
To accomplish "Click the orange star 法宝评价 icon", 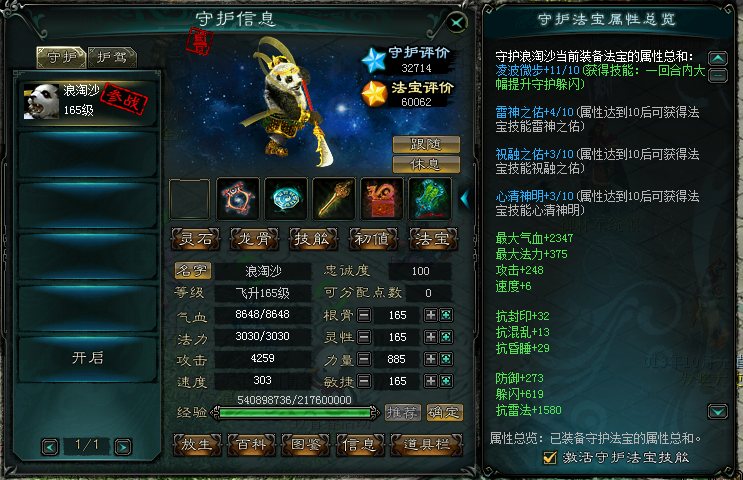I will [x=374, y=94].
